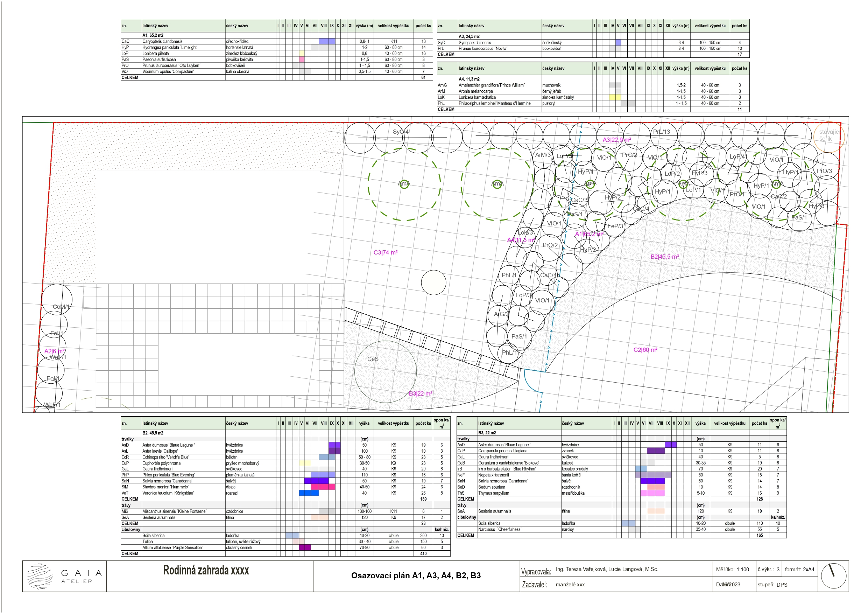Select the SyC/4 shrub label
The width and height of the screenshot is (868, 614).
click(400, 132)
